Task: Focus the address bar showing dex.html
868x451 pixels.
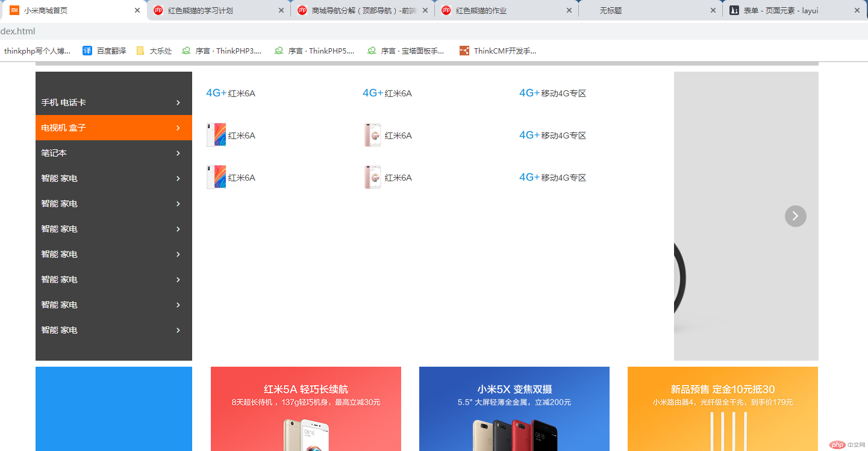Action: click(x=434, y=31)
